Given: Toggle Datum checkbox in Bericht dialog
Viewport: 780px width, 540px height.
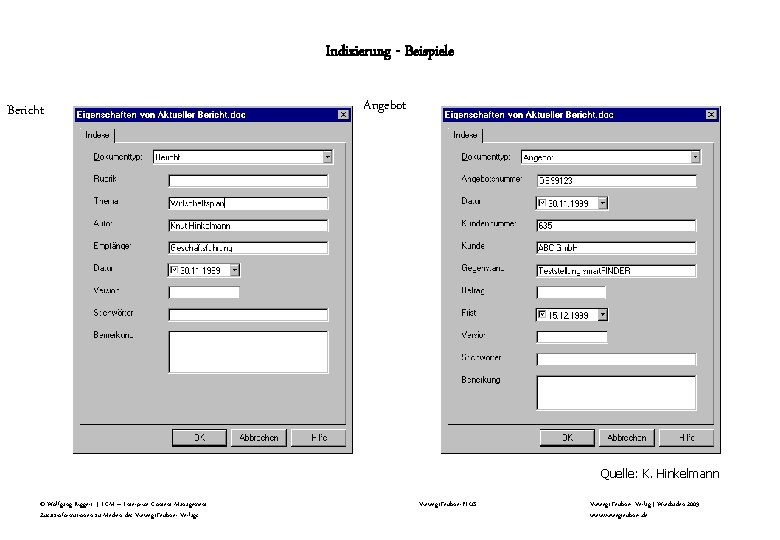Looking at the screenshot, I should tap(174, 270).
